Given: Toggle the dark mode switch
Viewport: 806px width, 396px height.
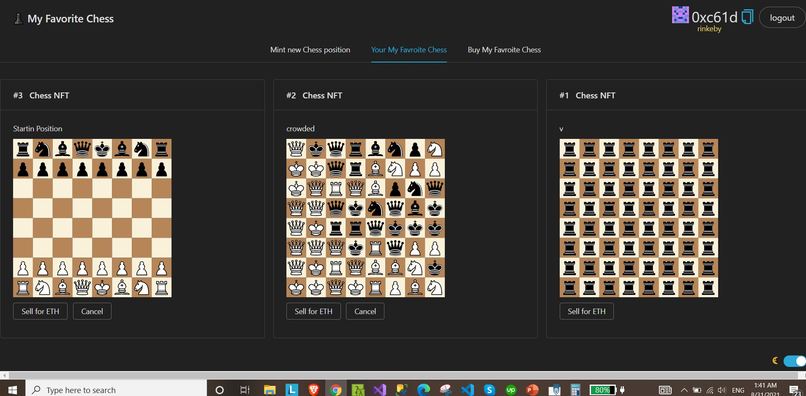Looking at the screenshot, I should pos(794,361).
